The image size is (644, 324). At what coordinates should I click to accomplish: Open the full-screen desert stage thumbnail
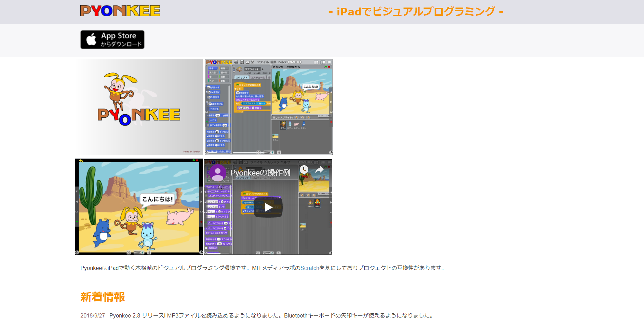click(139, 207)
